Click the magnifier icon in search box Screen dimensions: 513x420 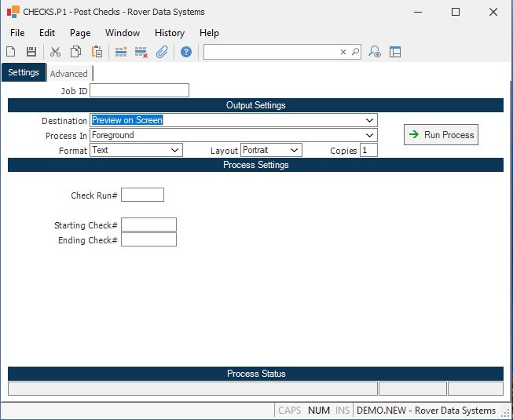coord(355,52)
